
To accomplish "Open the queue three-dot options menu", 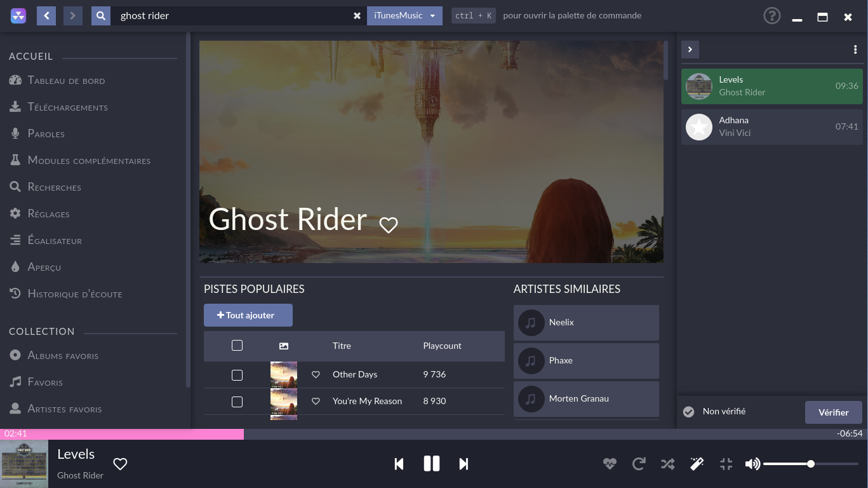I will click(x=855, y=50).
